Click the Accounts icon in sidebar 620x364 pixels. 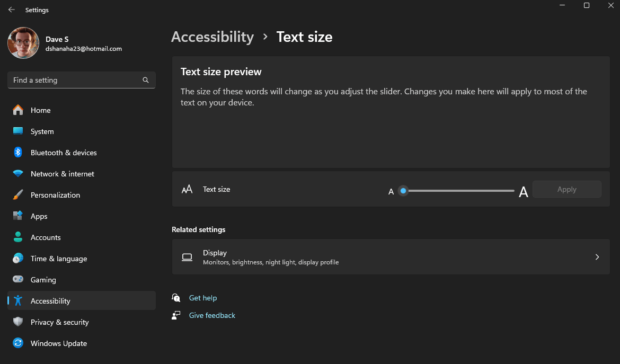click(x=18, y=237)
